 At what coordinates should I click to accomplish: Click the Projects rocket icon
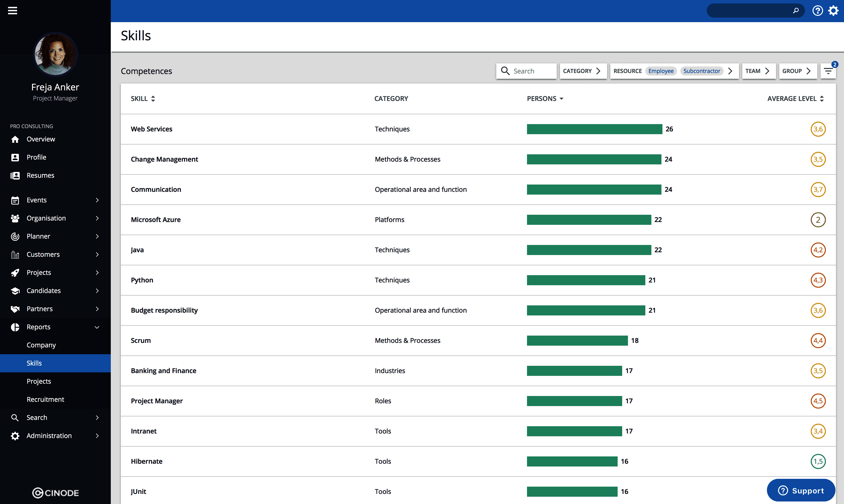pos(15,273)
